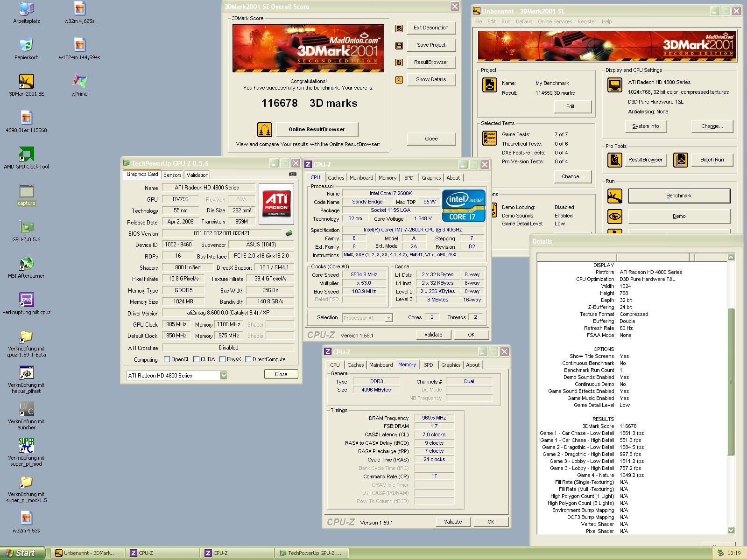Open the File menu in 3DMark2001 SE
The width and height of the screenshot is (747, 560).
click(478, 21)
